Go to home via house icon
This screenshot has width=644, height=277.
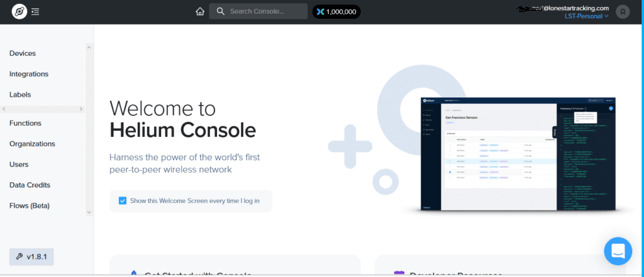click(200, 11)
